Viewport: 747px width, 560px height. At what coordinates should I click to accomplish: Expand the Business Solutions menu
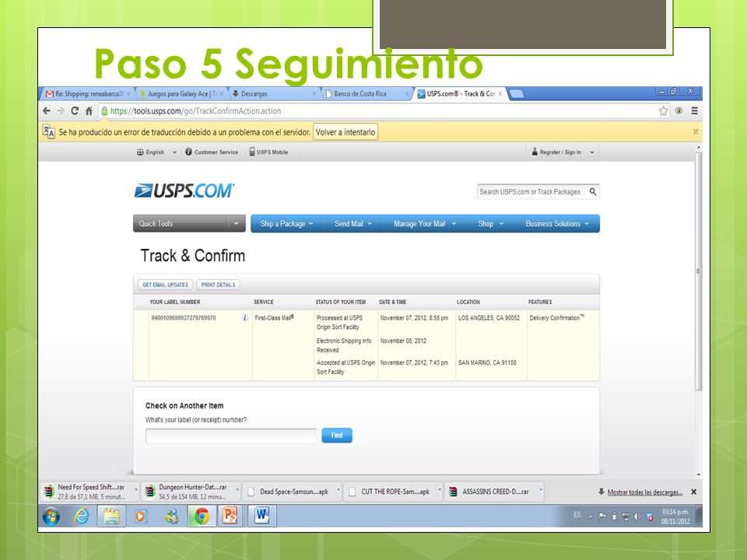557,223
